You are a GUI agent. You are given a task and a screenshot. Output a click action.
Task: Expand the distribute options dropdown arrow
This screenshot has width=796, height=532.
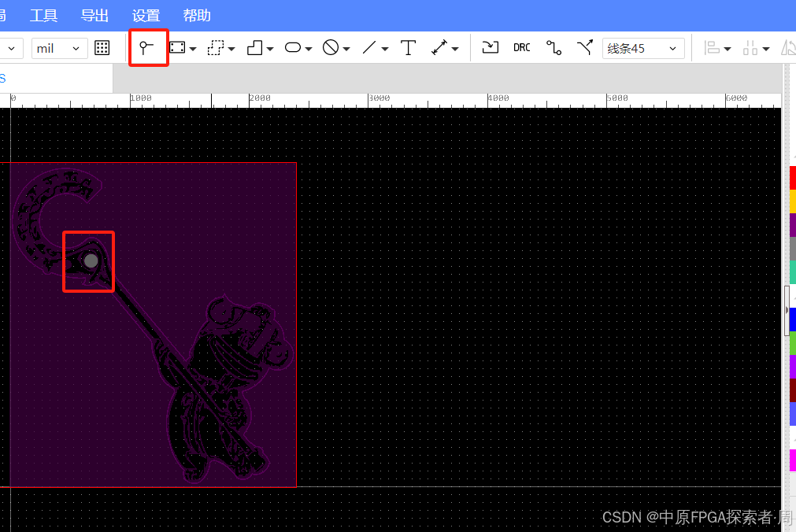tap(766, 50)
